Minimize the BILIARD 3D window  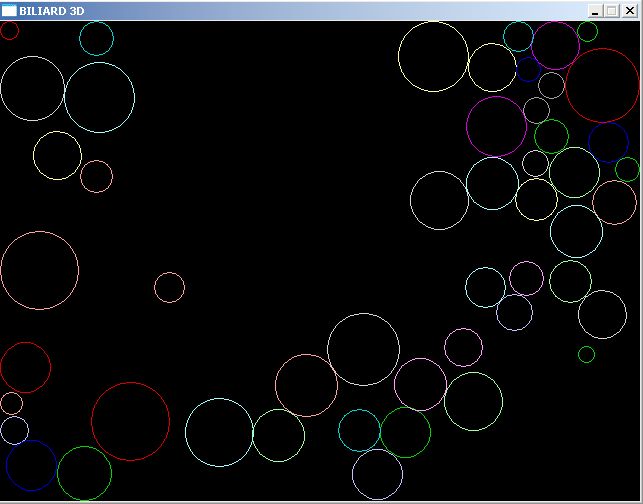595,11
